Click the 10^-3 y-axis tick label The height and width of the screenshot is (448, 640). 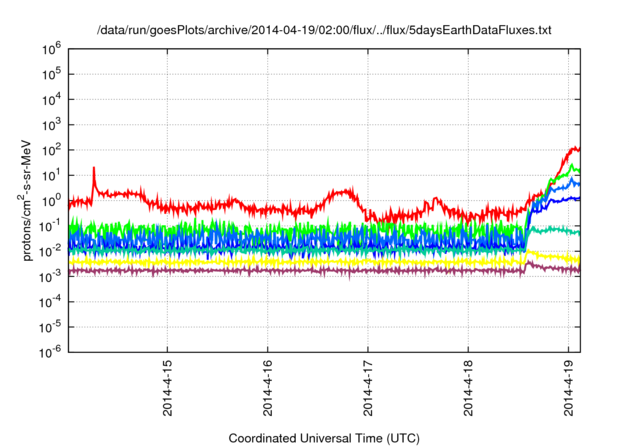tap(51, 277)
